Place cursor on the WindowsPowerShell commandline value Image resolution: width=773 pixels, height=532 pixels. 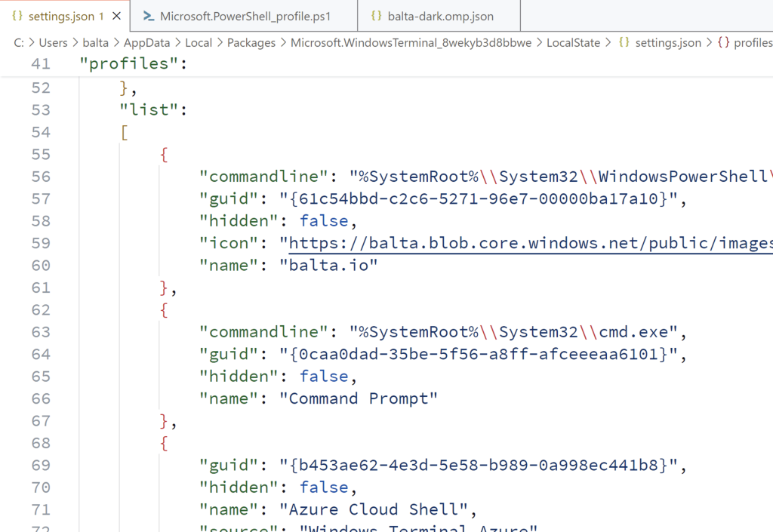pyautogui.click(x=561, y=177)
